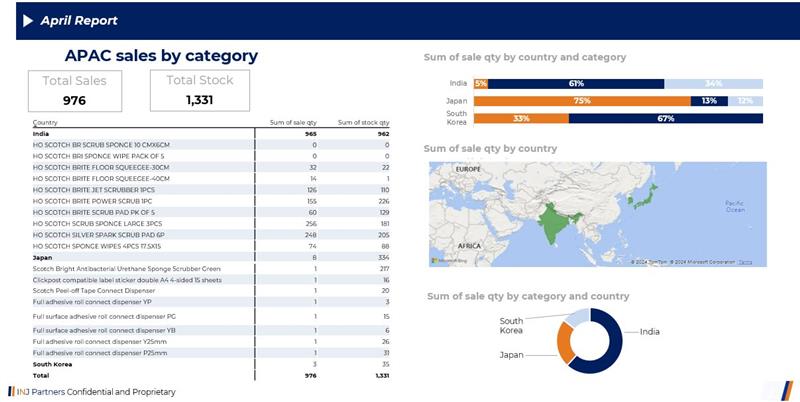Screen dimensions: 800x402
Task: Select row HO SCOTCH BRITE FLOOR SQUEEGEE-30CM
Action: coord(211,167)
